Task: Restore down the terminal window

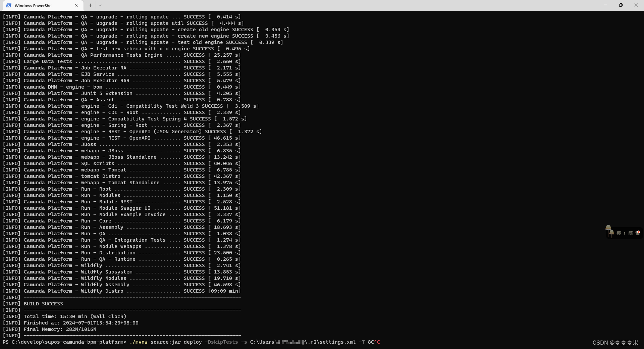Action: pyautogui.click(x=621, y=5)
